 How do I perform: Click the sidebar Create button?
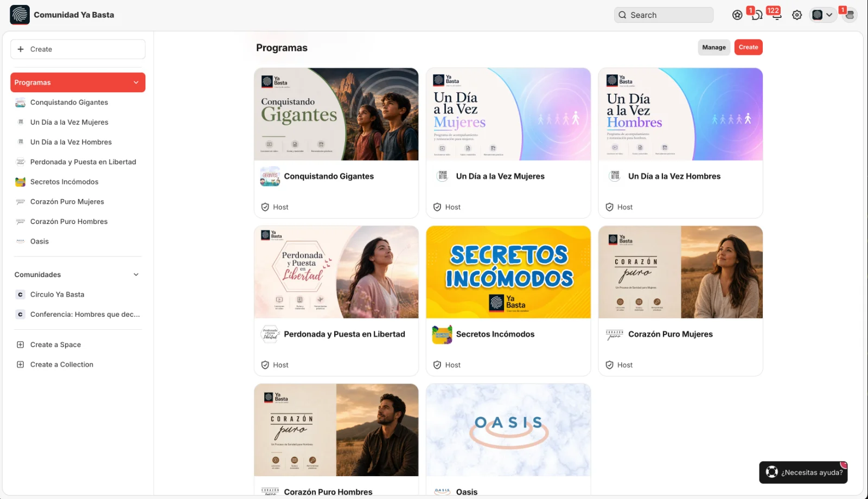[x=78, y=49]
